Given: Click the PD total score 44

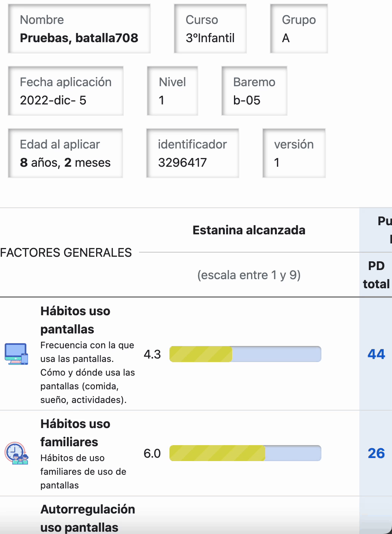Looking at the screenshot, I should 376,354.
